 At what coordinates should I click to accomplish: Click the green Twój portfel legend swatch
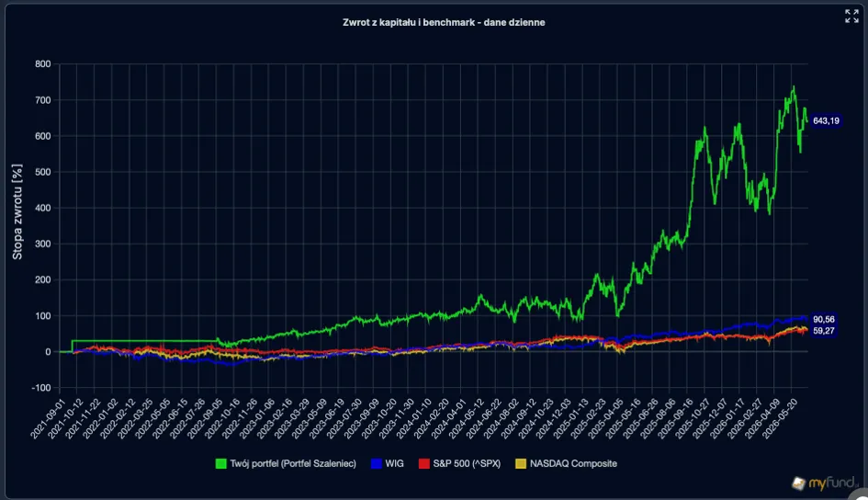pyautogui.click(x=220, y=463)
